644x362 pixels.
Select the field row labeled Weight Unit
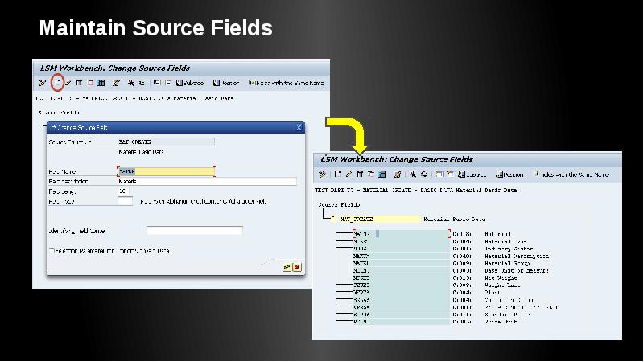point(437,286)
